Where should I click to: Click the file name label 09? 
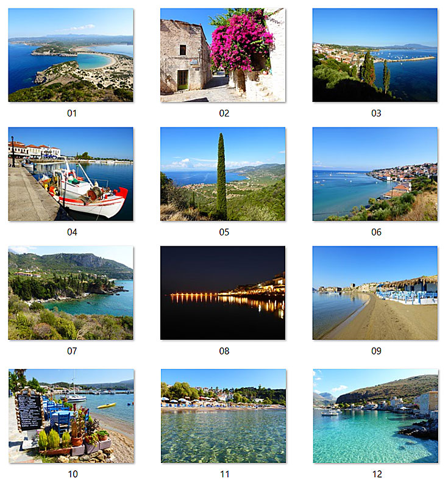[x=376, y=351]
